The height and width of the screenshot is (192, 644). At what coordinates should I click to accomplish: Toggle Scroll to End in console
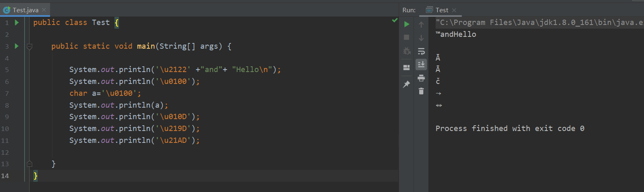(421, 64)
